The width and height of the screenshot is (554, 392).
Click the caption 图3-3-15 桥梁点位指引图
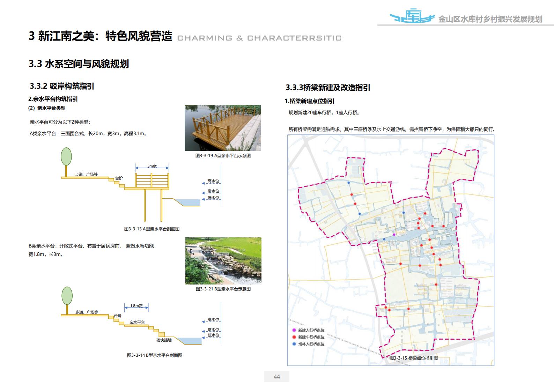pyautogui.click(x=414, y=358)
